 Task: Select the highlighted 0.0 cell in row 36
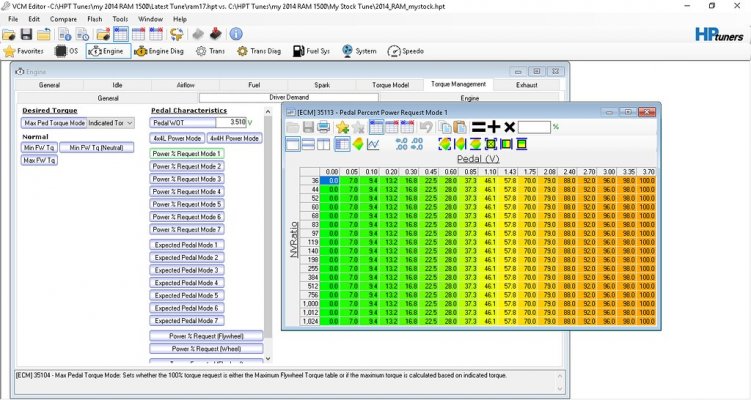(x=330, y=181)
